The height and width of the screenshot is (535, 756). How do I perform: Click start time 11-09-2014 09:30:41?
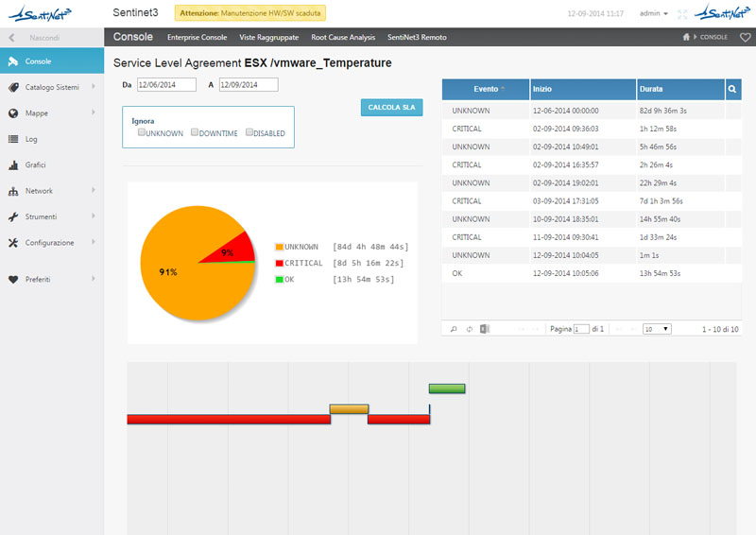565,237
